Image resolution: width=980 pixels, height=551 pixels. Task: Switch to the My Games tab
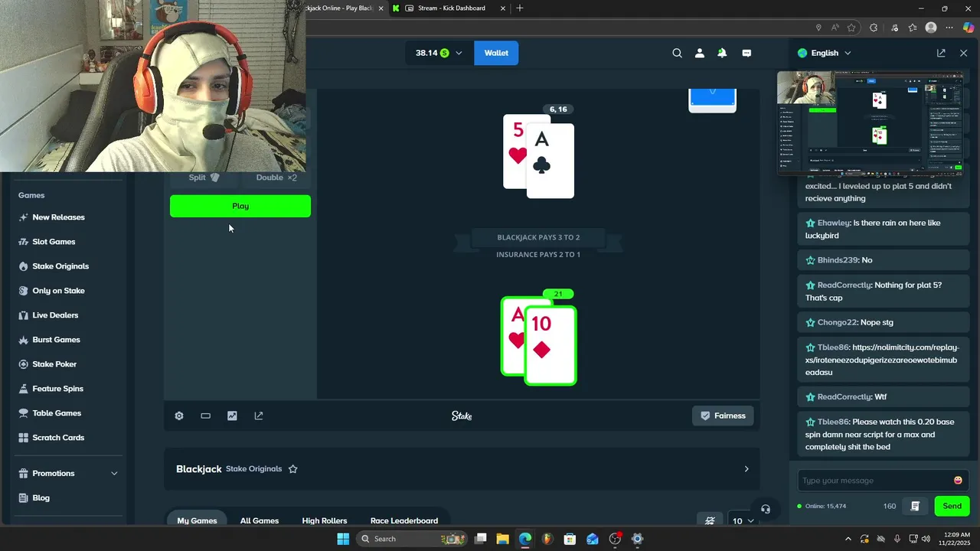click(x=197, y=520)
